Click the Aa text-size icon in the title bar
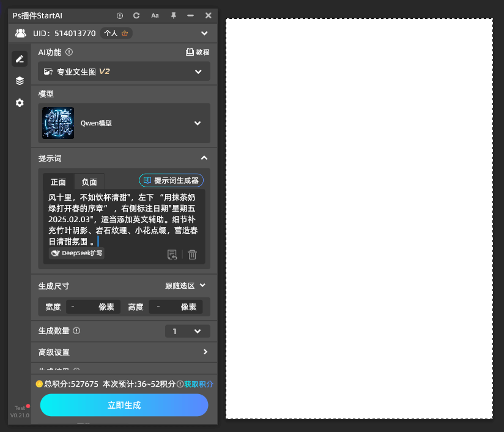The width and height of the screenshot is (504, 432). click(157, 15)
